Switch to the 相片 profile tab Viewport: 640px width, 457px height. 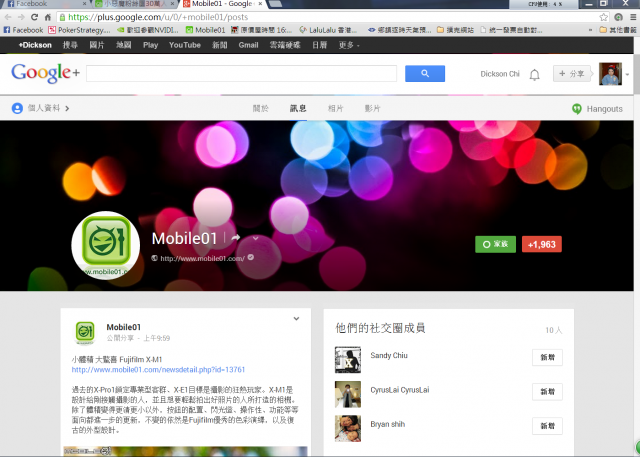(336, 108)
